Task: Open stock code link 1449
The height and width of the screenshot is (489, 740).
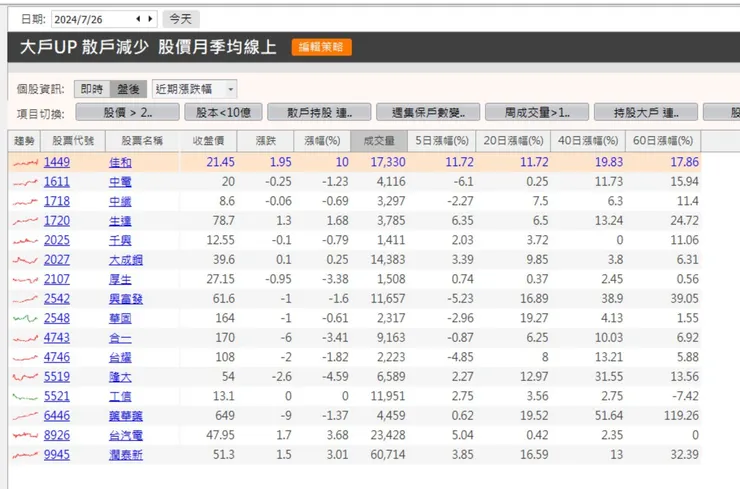Action: 57,162
